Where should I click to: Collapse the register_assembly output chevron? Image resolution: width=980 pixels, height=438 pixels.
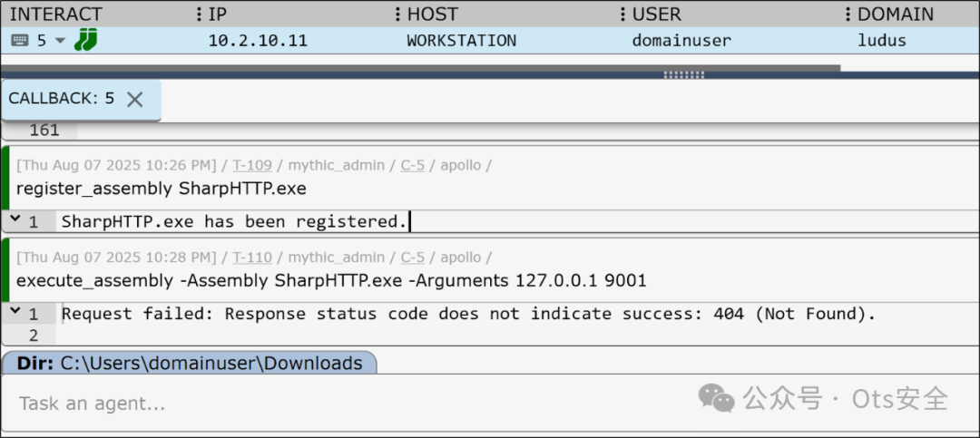(x=15, y=220)
